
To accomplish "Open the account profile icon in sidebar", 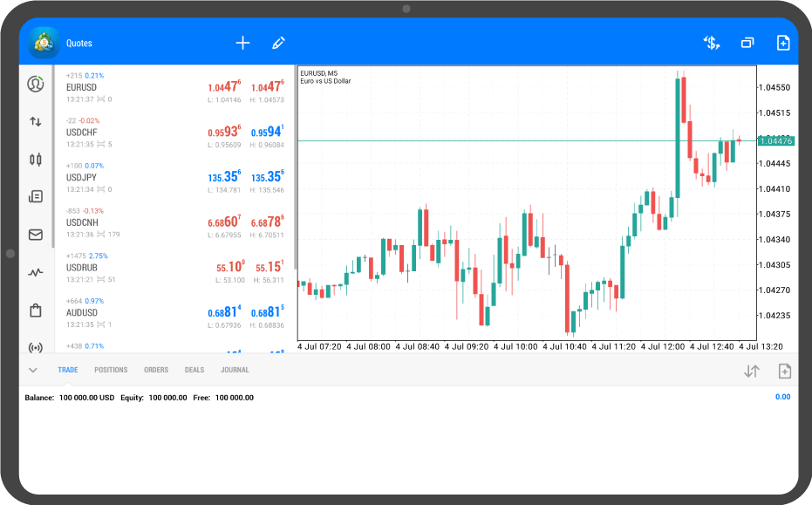I will pos(36,85).
